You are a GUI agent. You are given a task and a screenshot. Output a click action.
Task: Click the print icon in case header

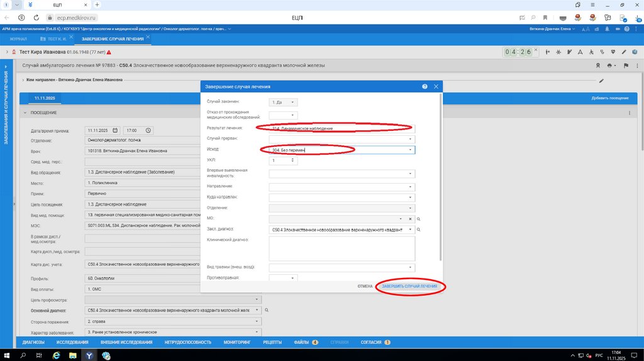click(610, 65)
